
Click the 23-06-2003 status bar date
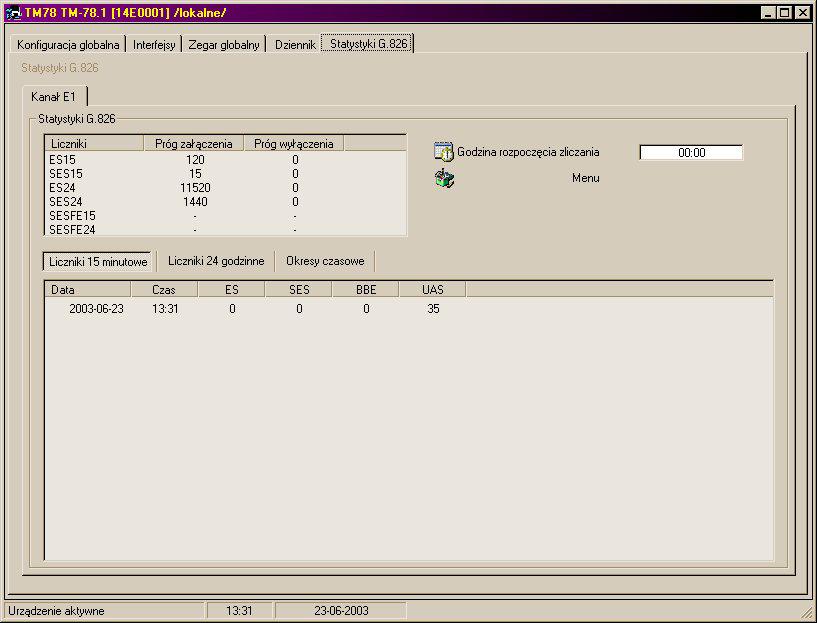click(341, 610)
